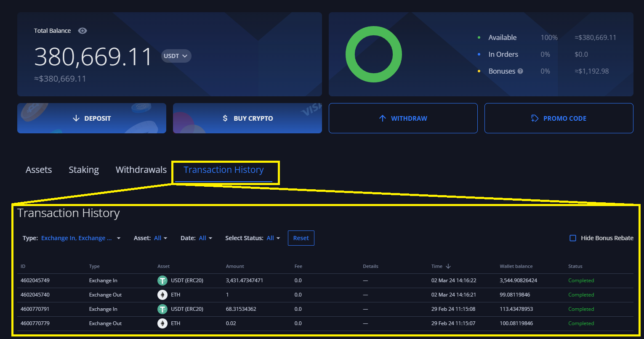Click the USDT icon in first transaction row
Screen dimensions: 644x339
162,281
